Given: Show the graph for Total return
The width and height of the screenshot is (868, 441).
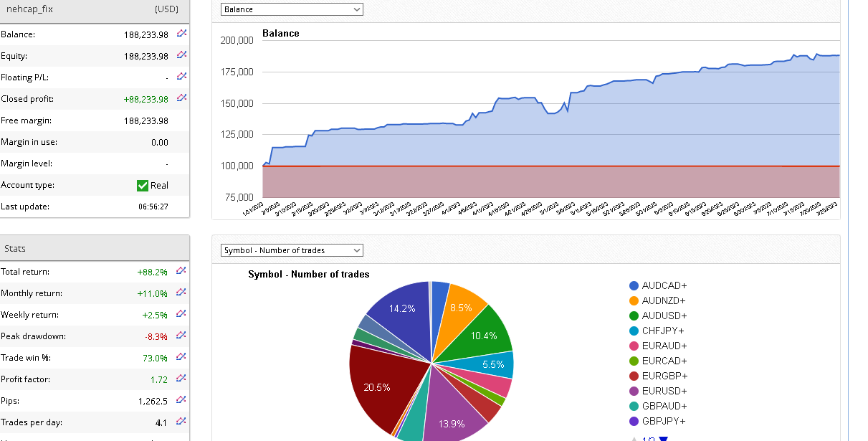Looking at the screenshot, I should [x=181, y=271].
